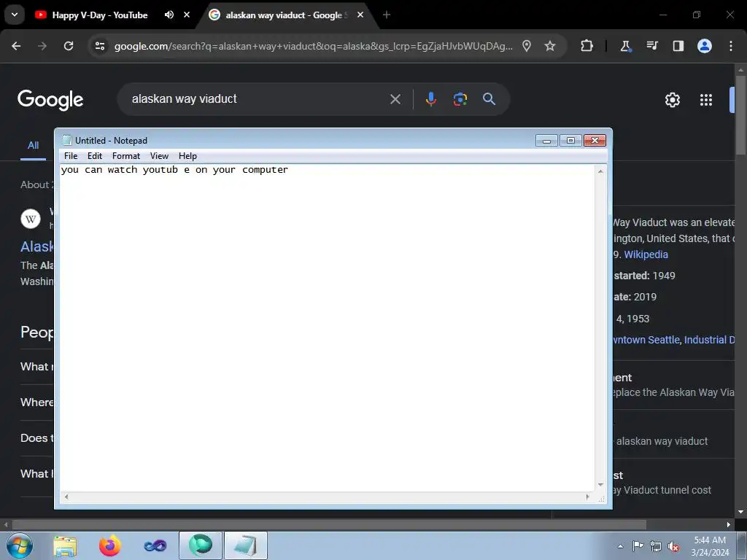The image size is (747, 560).
Task: Open a new Chrome tab with plus button
Action: click(x=387, y=15)
